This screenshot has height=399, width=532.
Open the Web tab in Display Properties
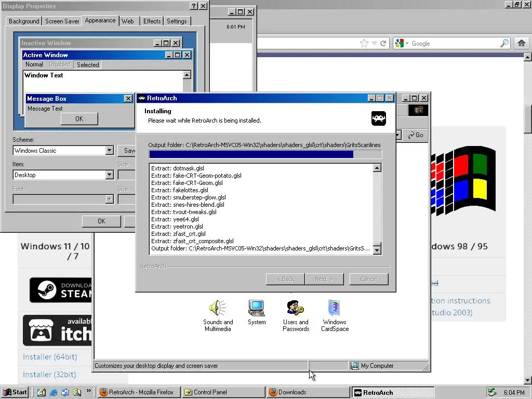128,21
